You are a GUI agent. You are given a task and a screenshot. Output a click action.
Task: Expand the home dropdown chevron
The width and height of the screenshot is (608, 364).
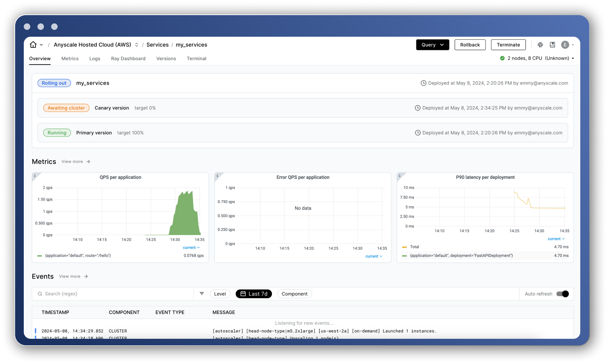click(x=41, y=45)
